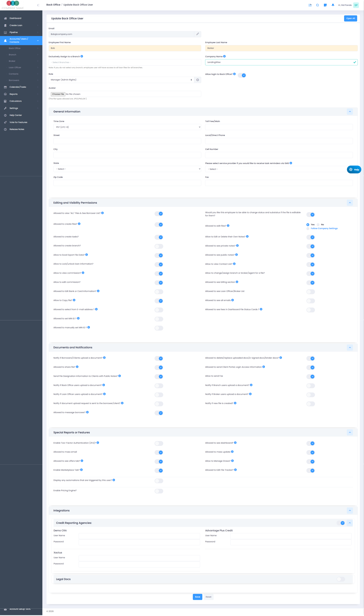Open Back Office submenu item
This screenshot has height=616, width=364.
[x=15, y=48]
